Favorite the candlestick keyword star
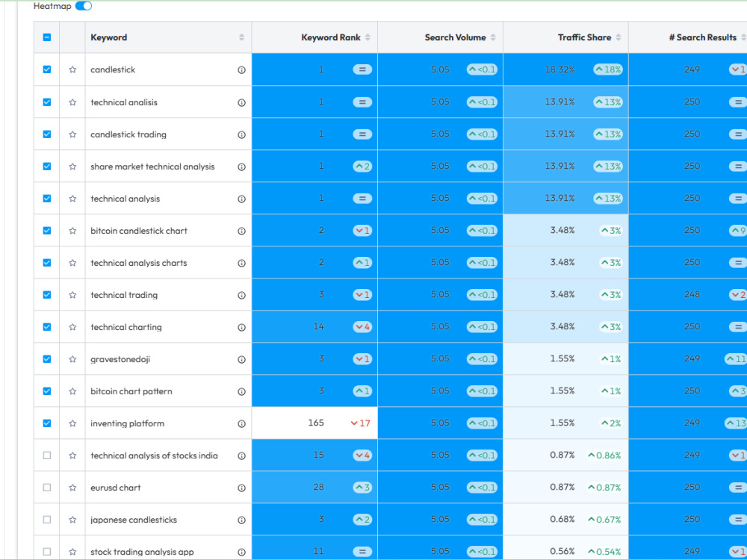Screen dimensions: 747x560 (72, 69)
